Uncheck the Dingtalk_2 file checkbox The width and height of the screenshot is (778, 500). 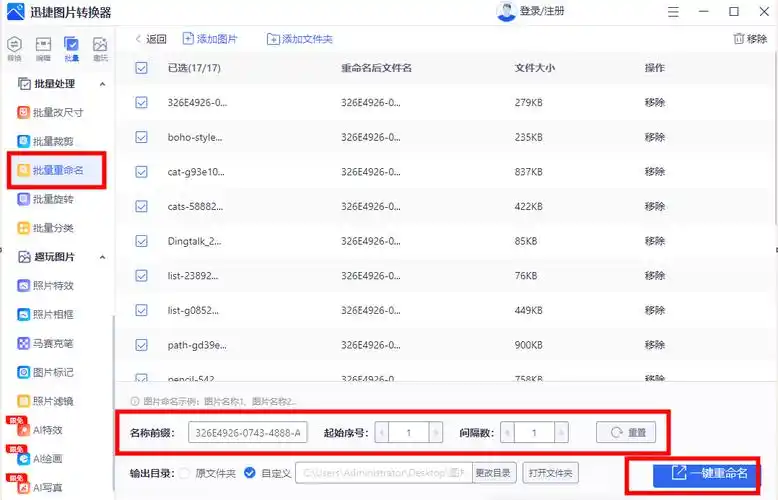coord(141,241)
